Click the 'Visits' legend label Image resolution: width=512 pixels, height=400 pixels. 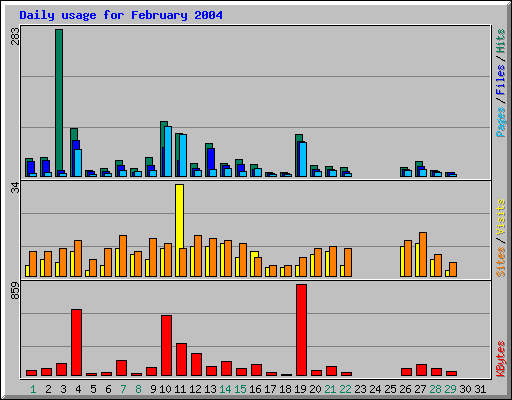point(500,217)
